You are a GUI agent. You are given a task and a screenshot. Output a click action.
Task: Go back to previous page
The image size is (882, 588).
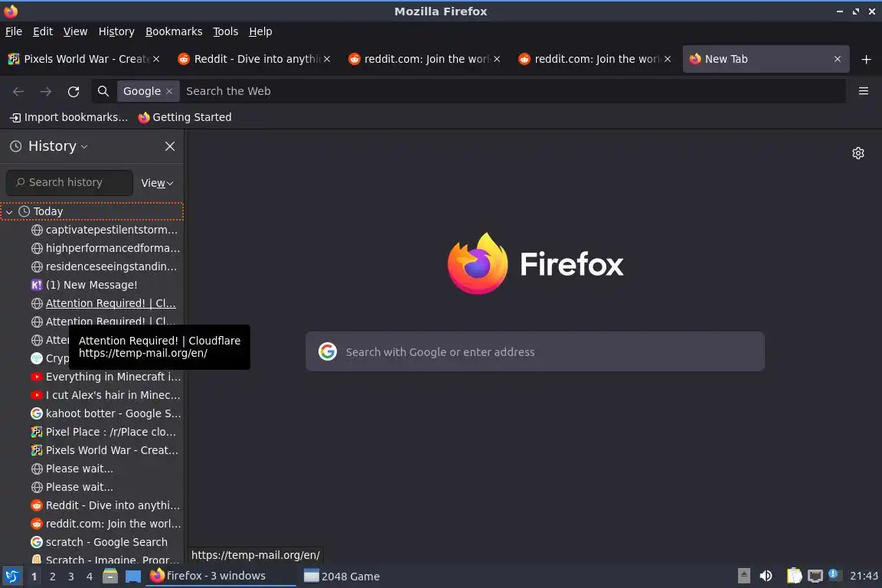pos(18,91)
